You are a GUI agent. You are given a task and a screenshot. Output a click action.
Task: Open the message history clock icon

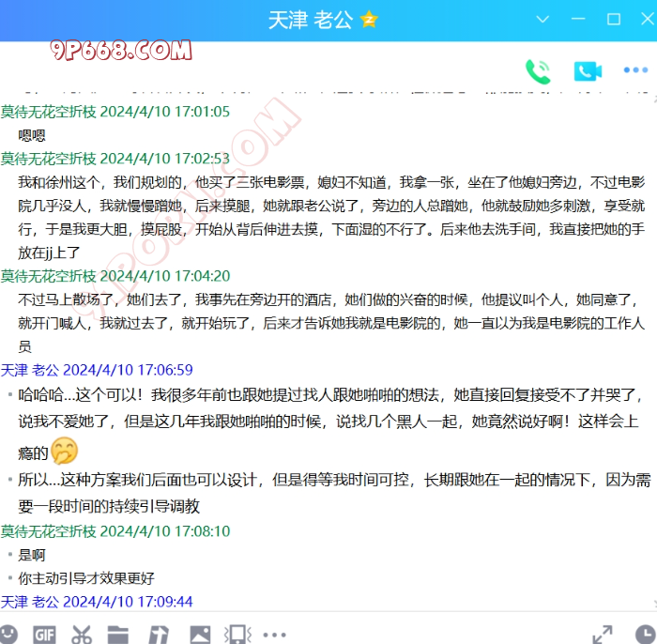[x=645, y=634]
